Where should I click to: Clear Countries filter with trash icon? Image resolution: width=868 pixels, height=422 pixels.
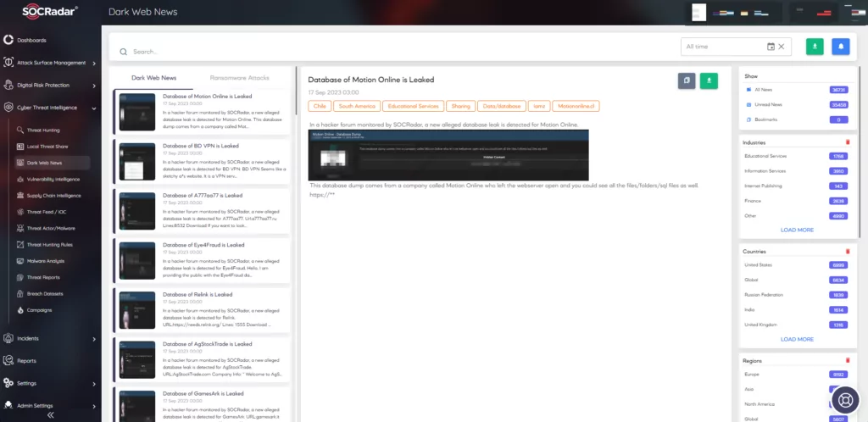[x=848, y=252]
